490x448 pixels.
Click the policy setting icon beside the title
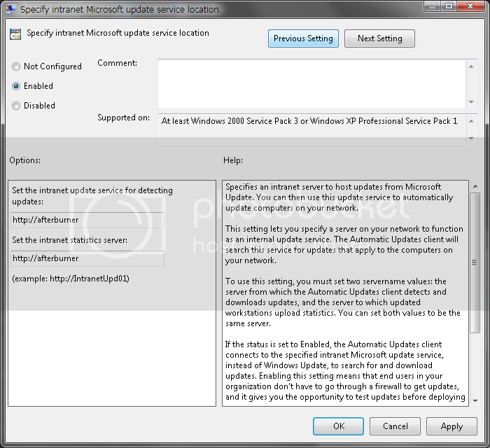point(15,34)
